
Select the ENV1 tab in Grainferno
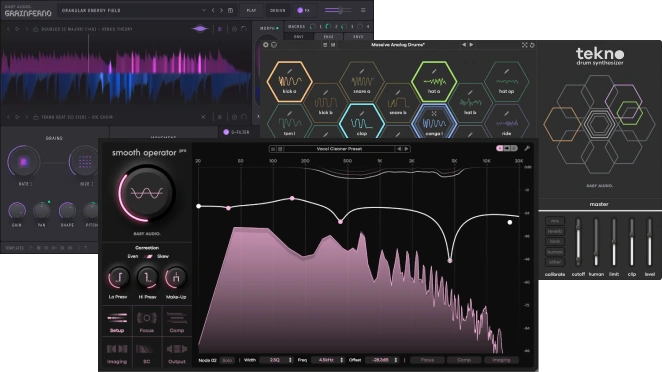tap(298, 37)
